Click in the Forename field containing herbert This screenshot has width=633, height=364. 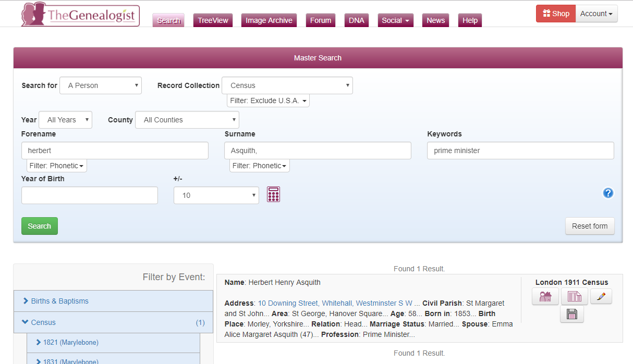tap(115, 150)
